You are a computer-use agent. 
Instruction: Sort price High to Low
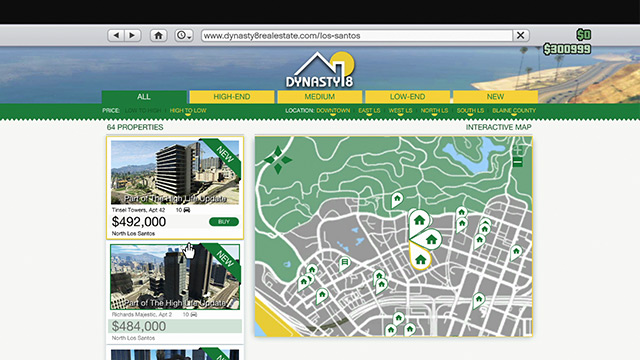tap(188, 111)
